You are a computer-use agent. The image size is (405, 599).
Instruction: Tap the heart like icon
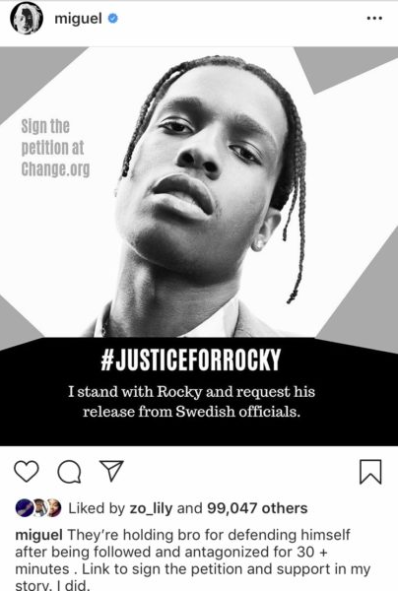[26, 471]
